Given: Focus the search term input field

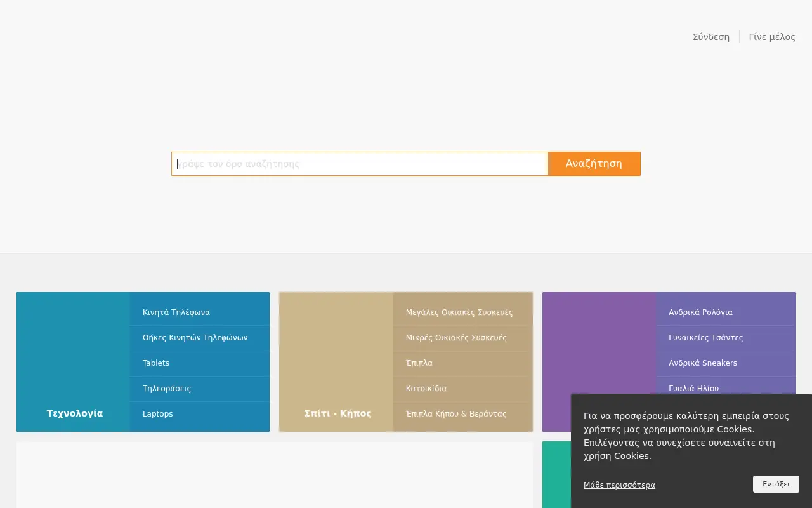Looking at the screenshot, I should [x=360, y=164].
